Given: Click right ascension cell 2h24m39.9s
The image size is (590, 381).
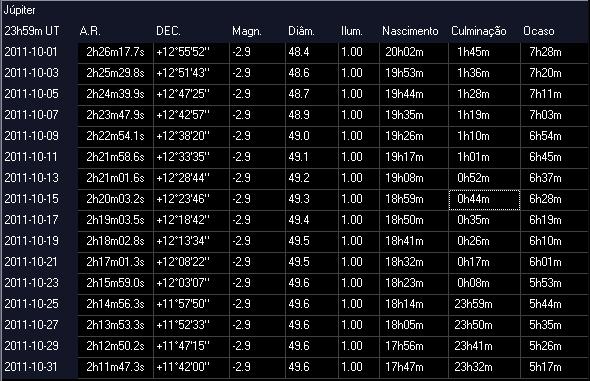Looking at the screenshot, I should [x=116, y=94].
